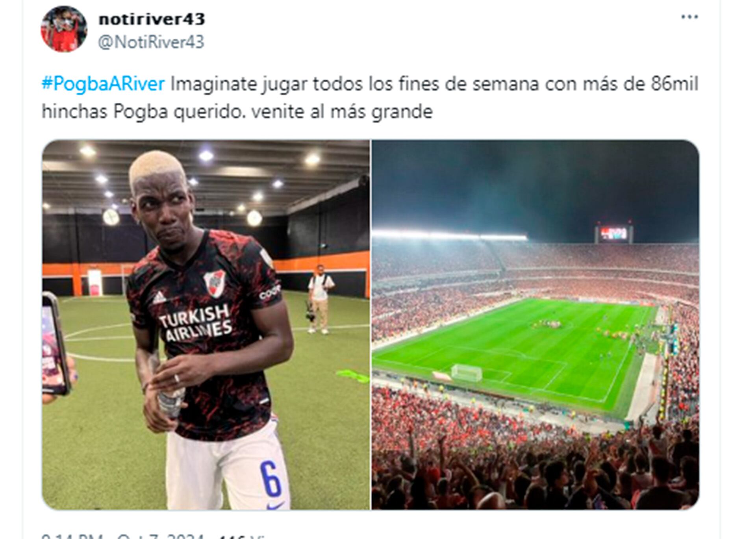Click the notiriver43 display name
756x539 pixels.
coord(152,19)
